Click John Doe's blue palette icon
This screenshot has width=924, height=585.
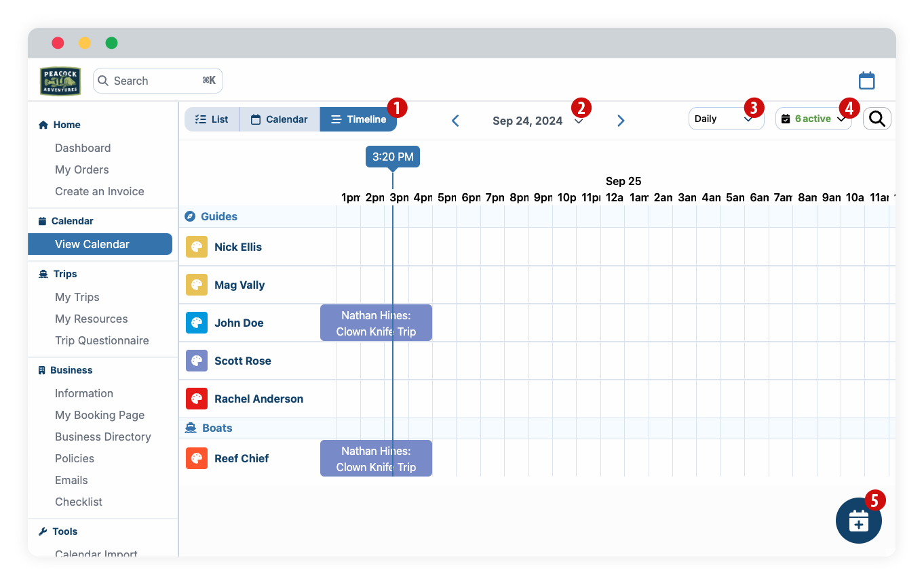click(197, 323)
